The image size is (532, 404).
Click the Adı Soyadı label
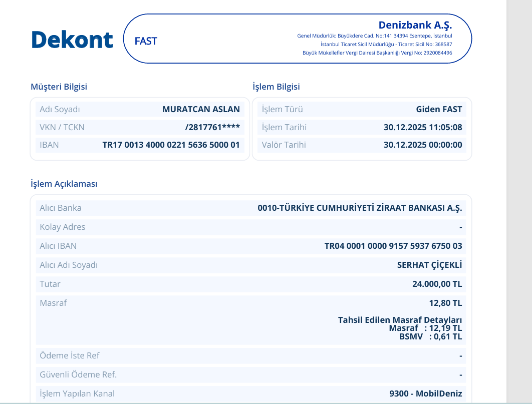pos(60,109)
